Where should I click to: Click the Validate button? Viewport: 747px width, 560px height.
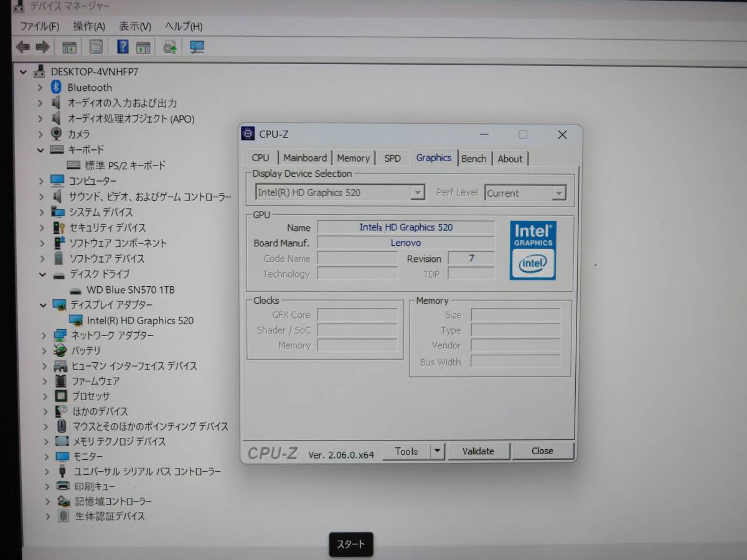click(478, 451)
